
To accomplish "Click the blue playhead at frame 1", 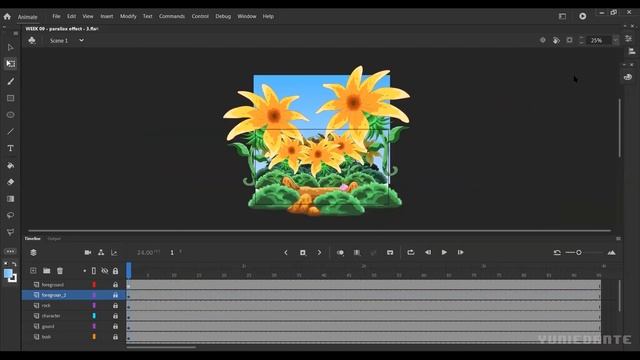I will pos(129,270).
